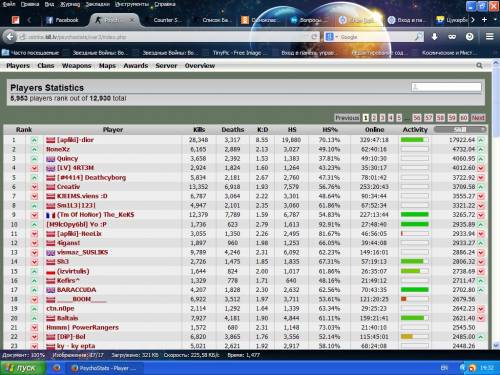Sort the table by the Kills column
This screenshot has height=375, width=500.
point(199,130)
